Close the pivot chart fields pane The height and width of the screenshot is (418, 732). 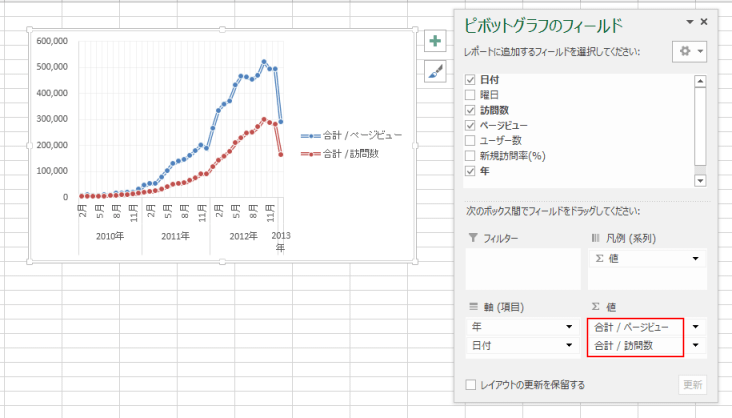tap(704, 22)
